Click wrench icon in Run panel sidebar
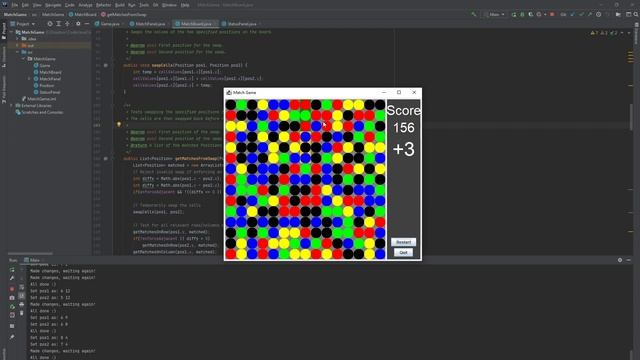The width and height of the screenshot is (640, 360). point(12,278)
